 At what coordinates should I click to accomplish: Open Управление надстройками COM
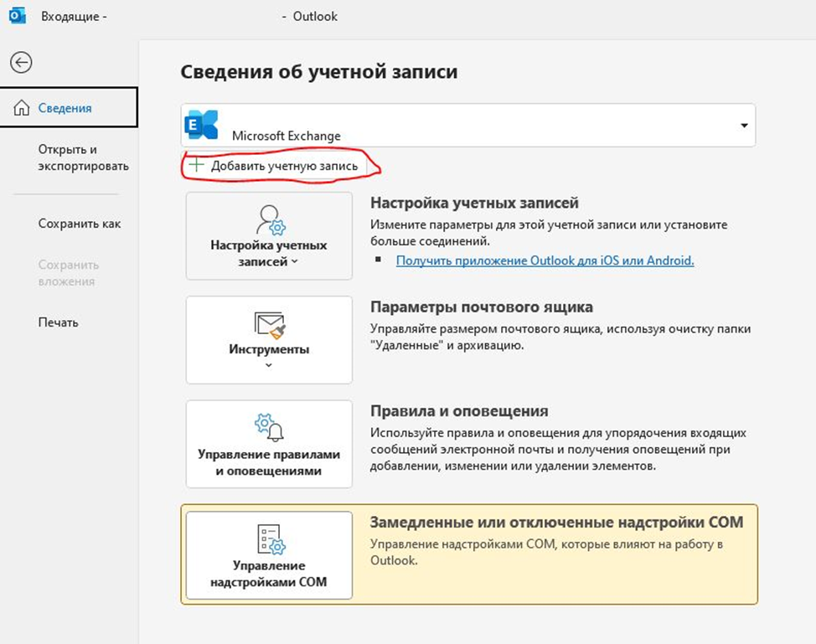coord(269,555)
